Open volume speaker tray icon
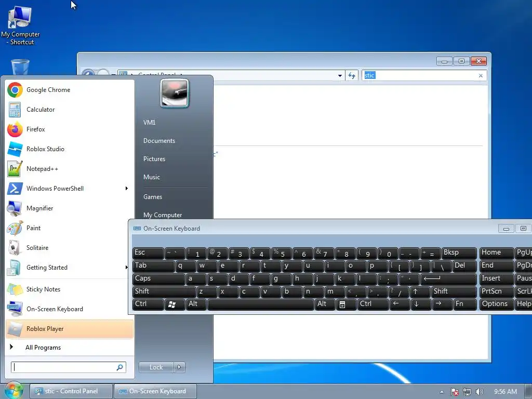The width and height of the screenshot is (532, 399). [x=479, y=392]
